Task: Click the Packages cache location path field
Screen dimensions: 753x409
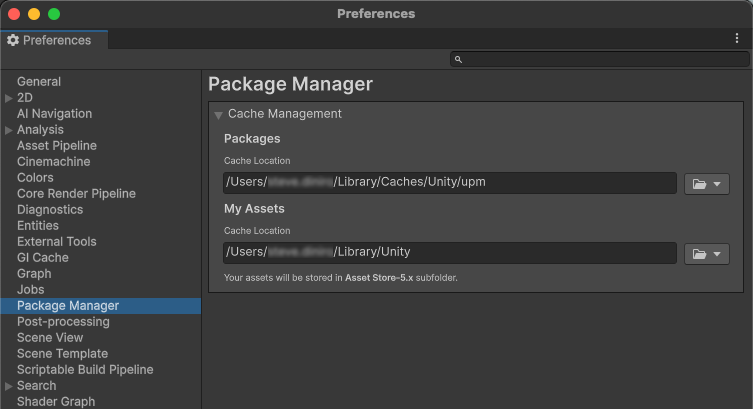Action: (450, 183)
